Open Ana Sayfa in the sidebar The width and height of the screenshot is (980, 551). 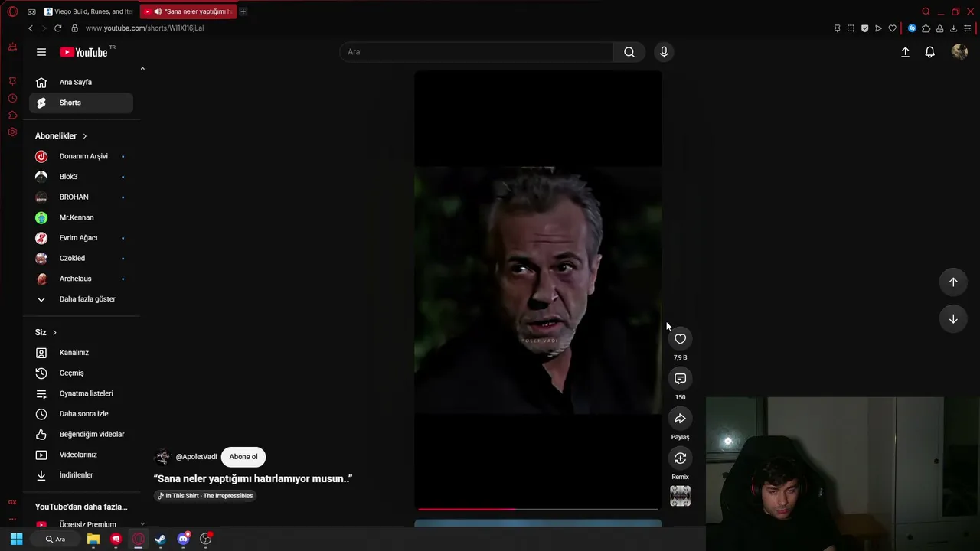[81, 82]
